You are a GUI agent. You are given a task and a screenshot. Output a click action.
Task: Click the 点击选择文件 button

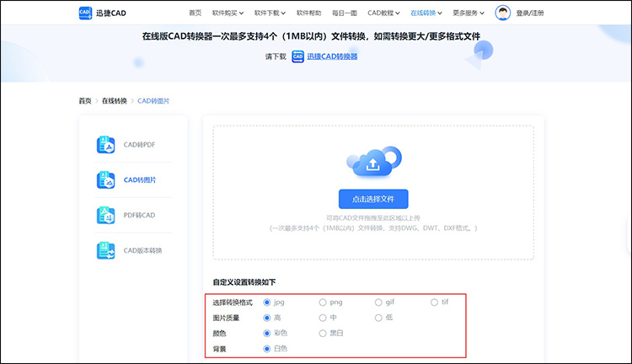pos(373,199)
